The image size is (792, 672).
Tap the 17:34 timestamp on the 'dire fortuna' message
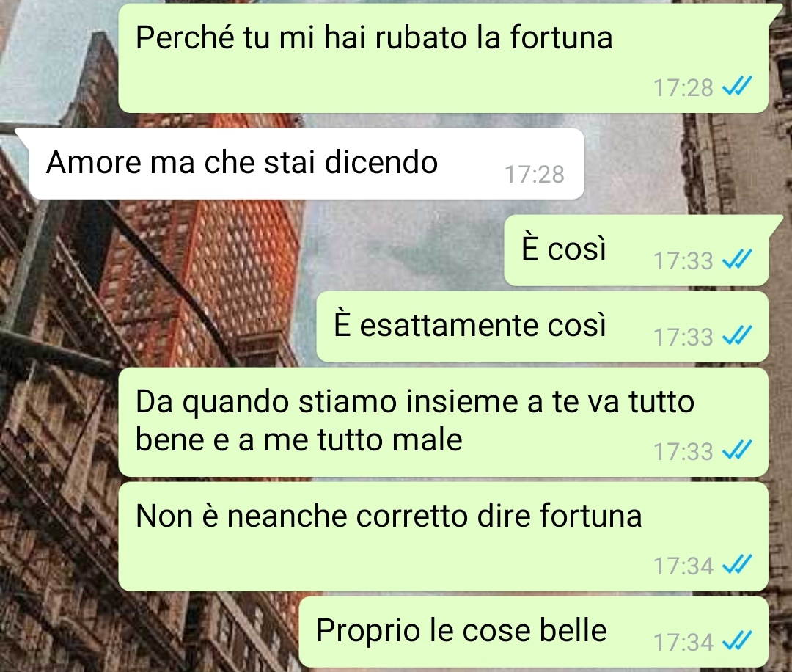click(683, 566)
